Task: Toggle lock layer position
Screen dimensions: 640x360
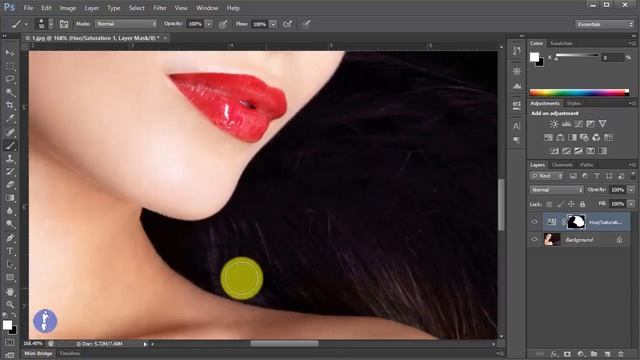Action: tap(571, 204)
